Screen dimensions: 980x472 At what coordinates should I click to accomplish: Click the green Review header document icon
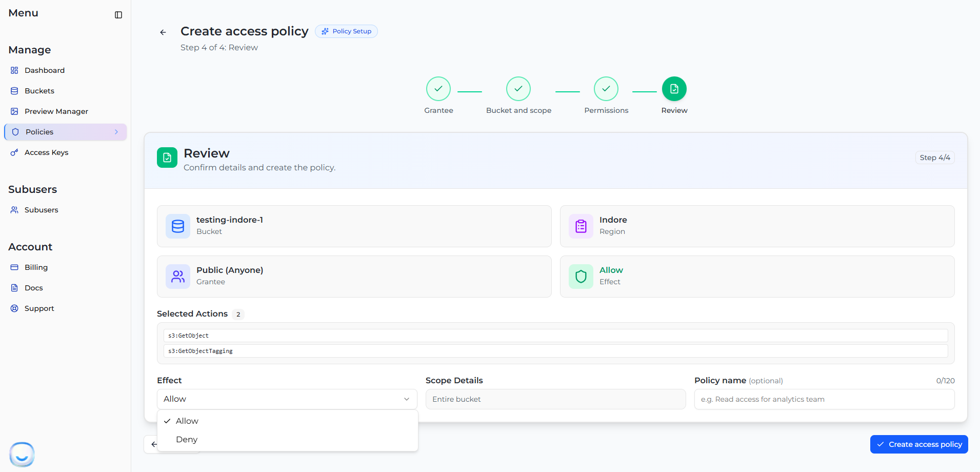pyautogui.click(x=167, y=158)
